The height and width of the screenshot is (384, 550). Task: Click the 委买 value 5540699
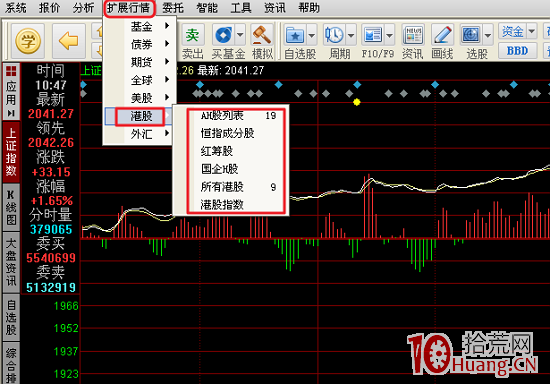[x=51, y=258]
